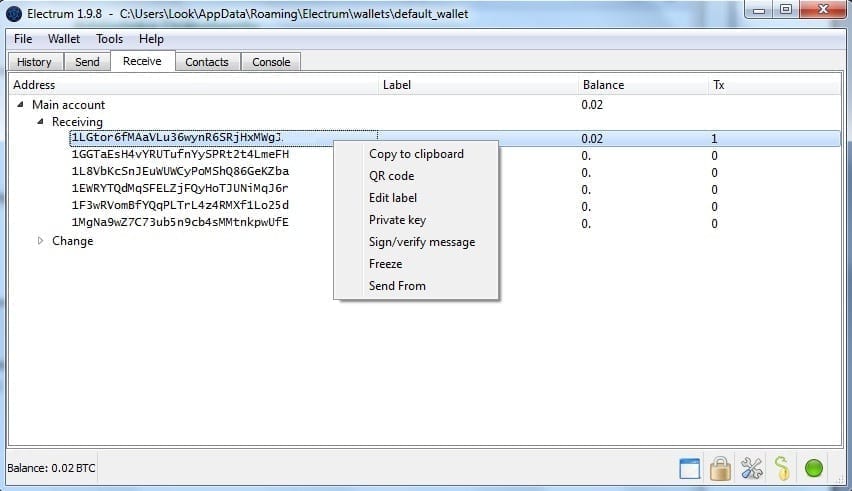Image resolution: width=852 pixels, height=491 pixels.
Task: Click the Address column header
Action: (x=194, y=85)
